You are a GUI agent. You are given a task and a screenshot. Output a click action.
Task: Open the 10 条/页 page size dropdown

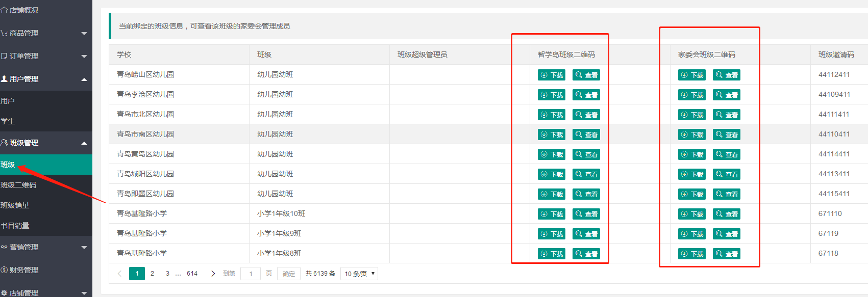click(x=359, y=274)
